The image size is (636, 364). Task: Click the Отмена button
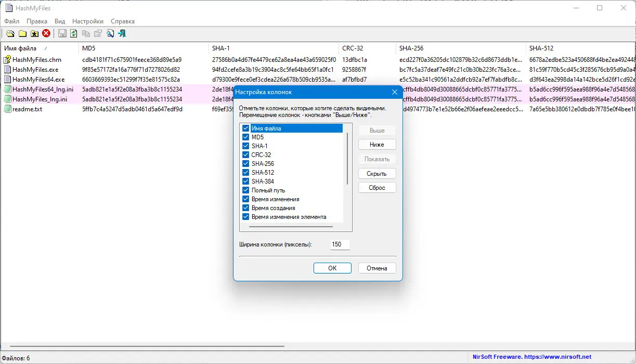coord(377,268)
